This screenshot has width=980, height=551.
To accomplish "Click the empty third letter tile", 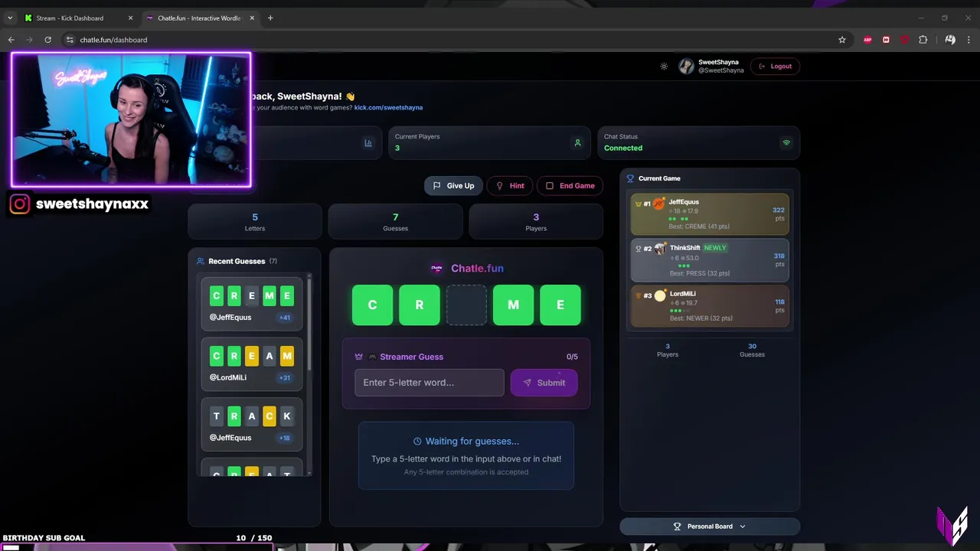I will [466, 305].
